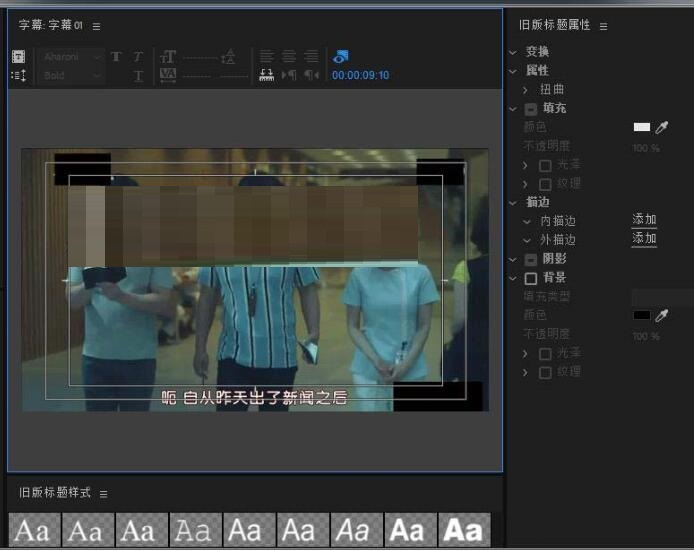Click the 00:00:09:10 timecode
The image size is (694, 550).
[x=360, y=75]
